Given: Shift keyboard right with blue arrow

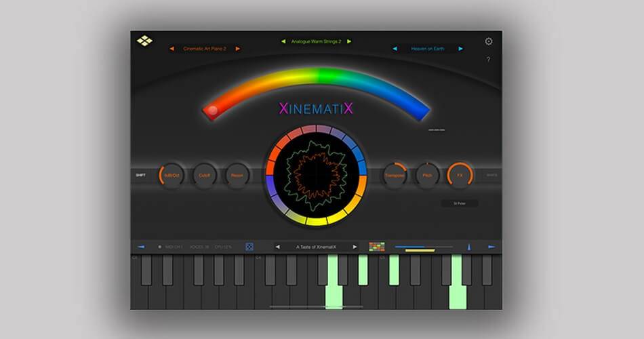Looking at the screenshot, I should pos(491,247).
